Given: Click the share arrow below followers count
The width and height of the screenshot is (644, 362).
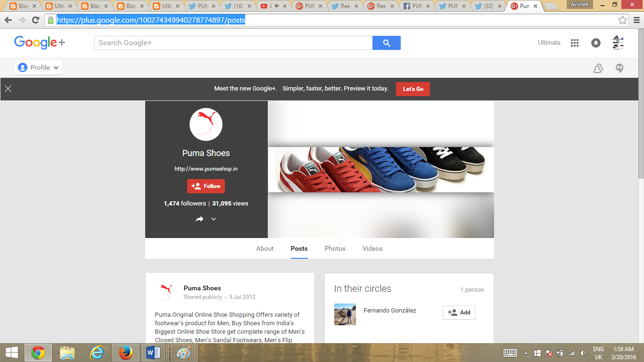Looking at the screenshot, I should tap(199, 219).
